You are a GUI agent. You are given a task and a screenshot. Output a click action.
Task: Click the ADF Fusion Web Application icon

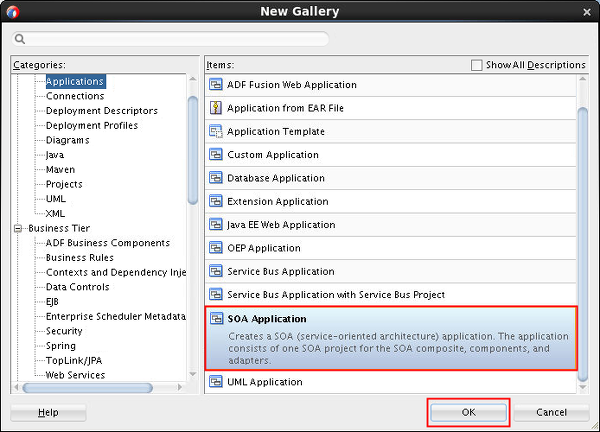(215, 85)
